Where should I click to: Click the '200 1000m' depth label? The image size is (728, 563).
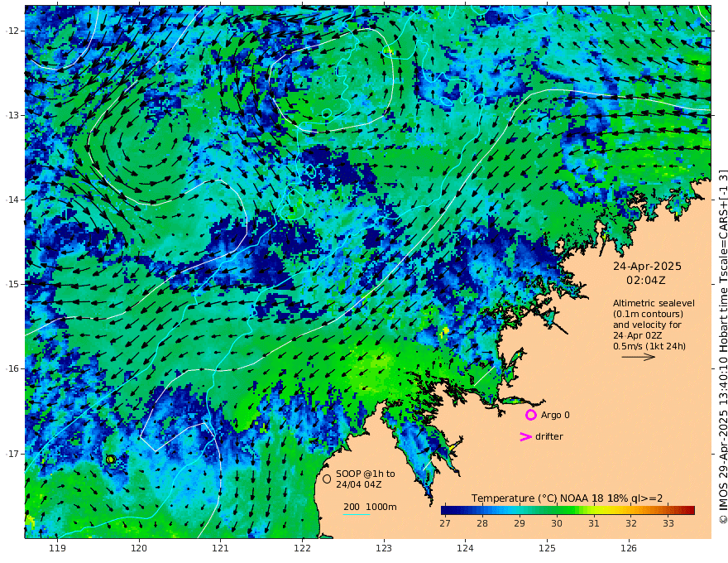(370, 507)
